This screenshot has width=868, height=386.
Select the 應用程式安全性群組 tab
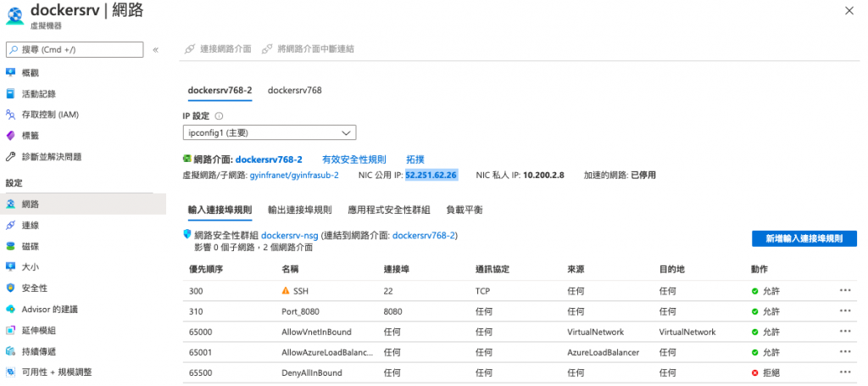click(x=389, y=210)
